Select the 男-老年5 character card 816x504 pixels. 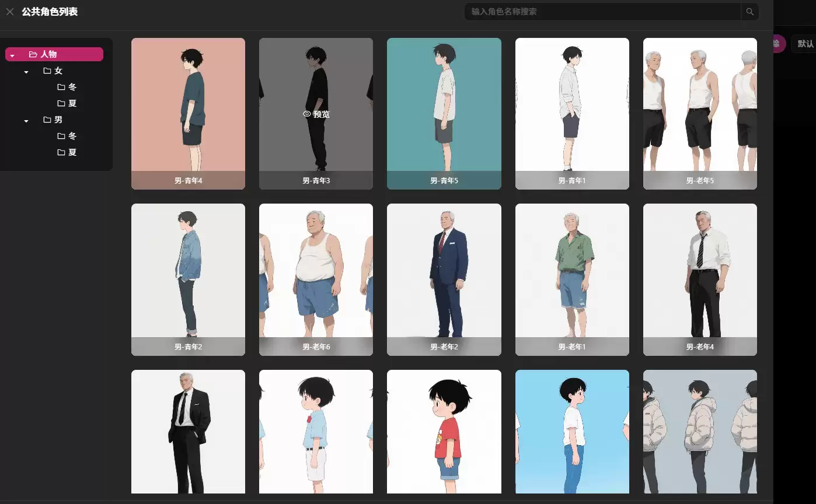click(x=700, y=114)
